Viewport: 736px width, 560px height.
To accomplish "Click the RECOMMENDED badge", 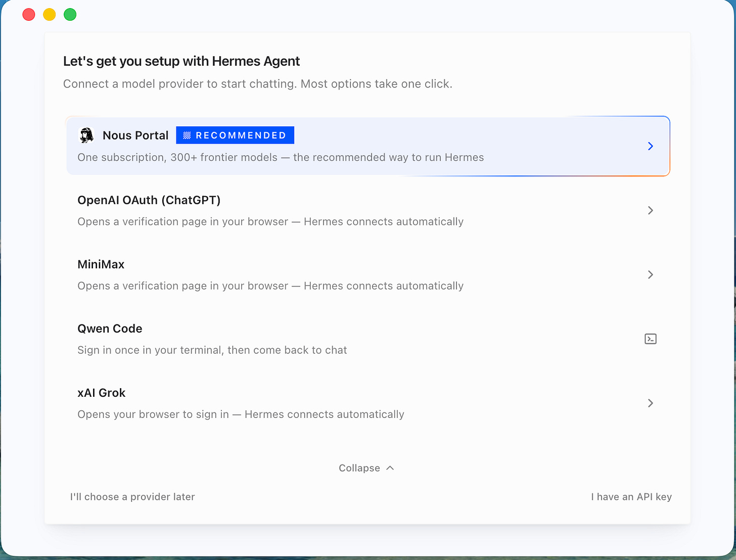I will coord(235,135).
